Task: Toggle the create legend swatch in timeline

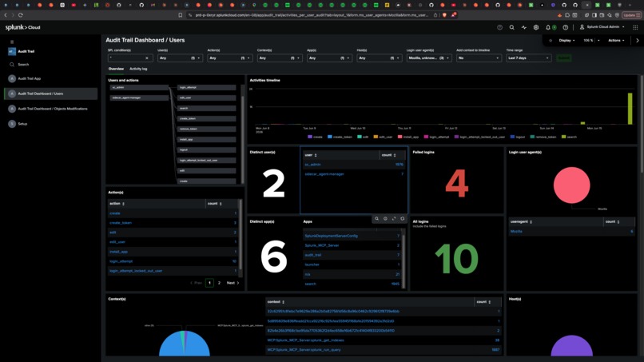Action: [310, 137]
